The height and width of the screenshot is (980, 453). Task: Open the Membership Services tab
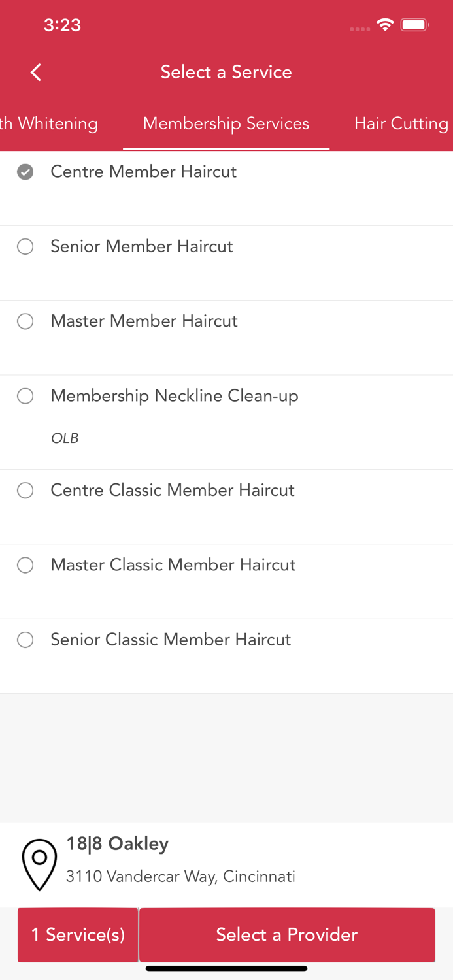point(226,123)
